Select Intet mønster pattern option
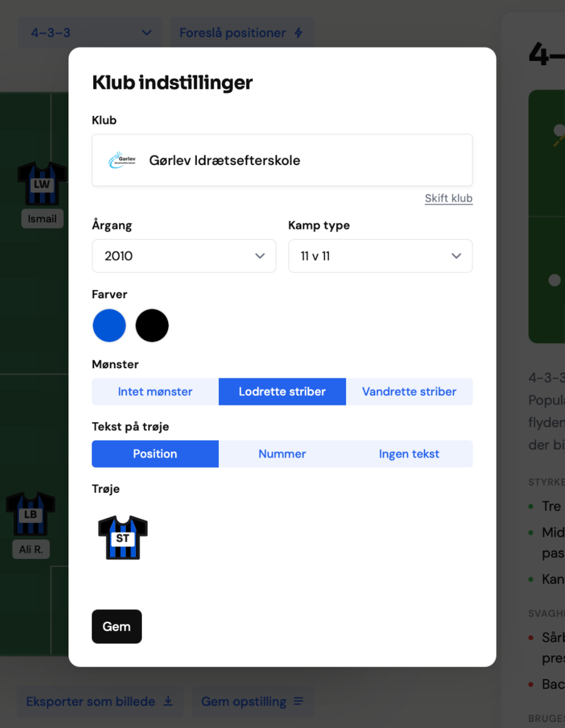Viewport: 565px width, 728px height. tap(155, 392)
